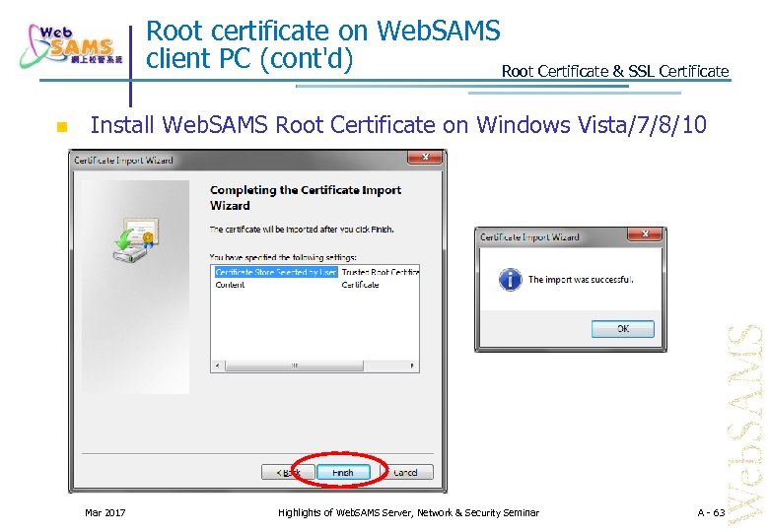Click the Certificate value in Content row
This screenshot has height=532, width=769.
(x=360, y=285)
